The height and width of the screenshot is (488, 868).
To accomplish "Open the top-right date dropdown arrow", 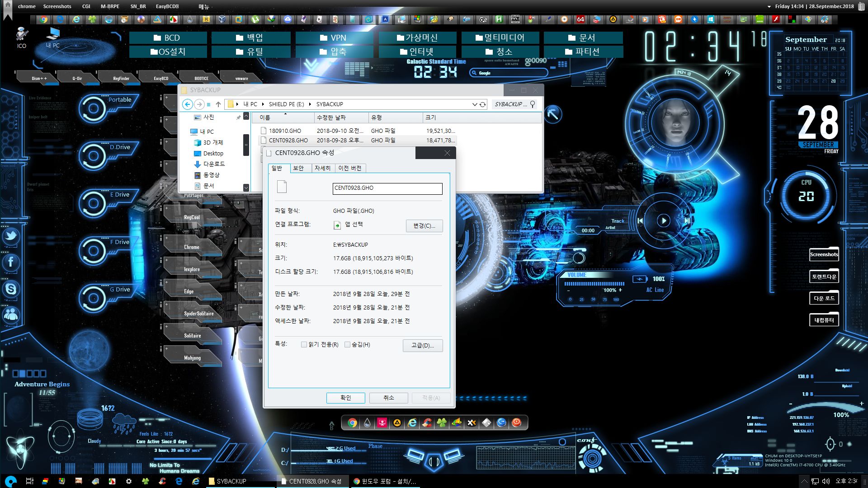I will pos(769,7).
